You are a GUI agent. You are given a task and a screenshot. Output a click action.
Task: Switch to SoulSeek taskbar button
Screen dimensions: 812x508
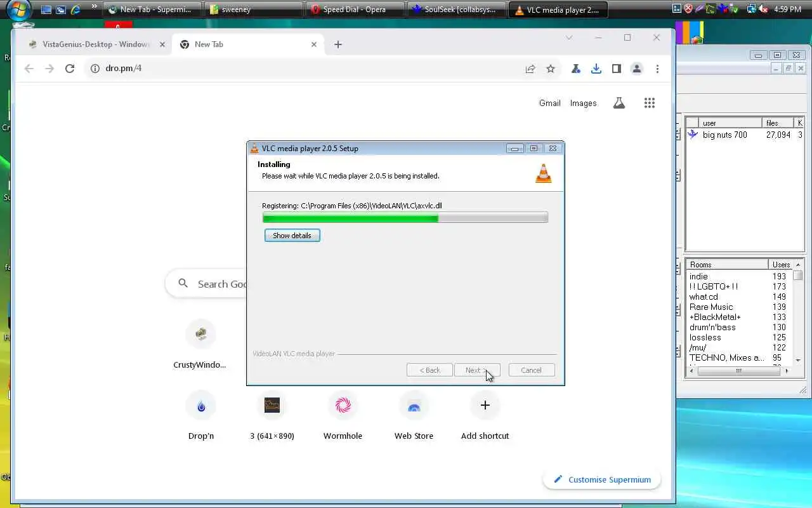click(x=456, y=10)
